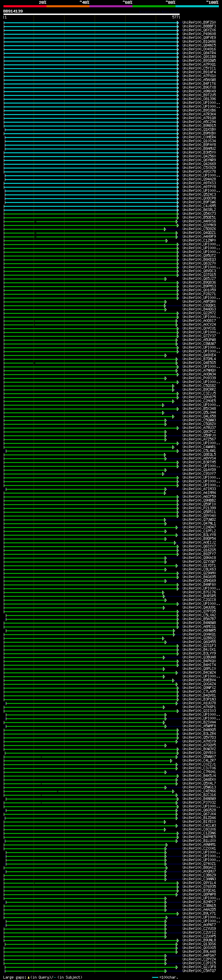The image size is (222, 980).
Task: Select the UniRef100_Q42560 label
Action: point(199,156)
